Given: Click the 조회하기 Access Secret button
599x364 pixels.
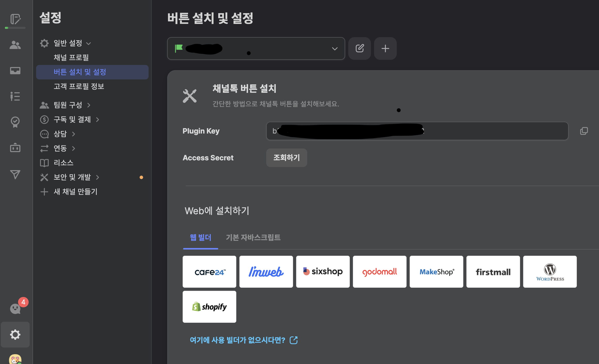Looking at the screenshot, I should point(286,158).
